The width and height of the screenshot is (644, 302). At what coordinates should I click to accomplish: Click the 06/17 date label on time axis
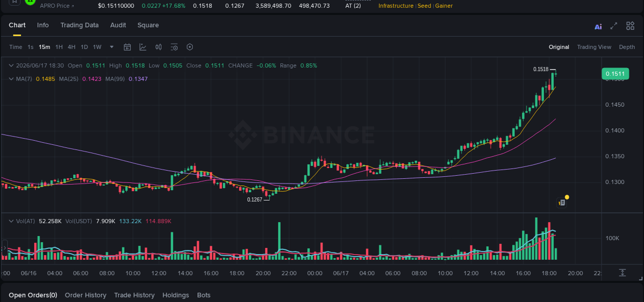tap(341, 273)
